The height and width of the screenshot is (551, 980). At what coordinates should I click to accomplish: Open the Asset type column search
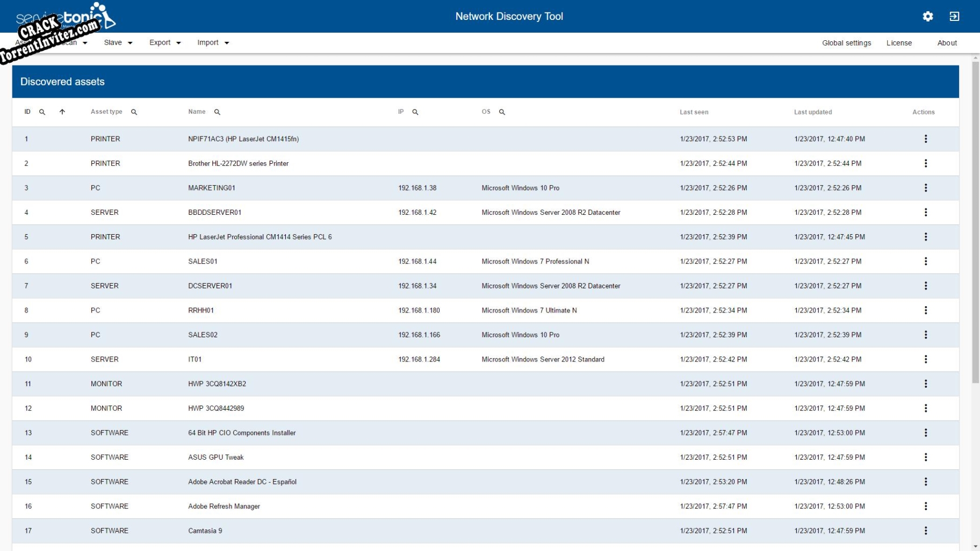click(x=134, y=112)
